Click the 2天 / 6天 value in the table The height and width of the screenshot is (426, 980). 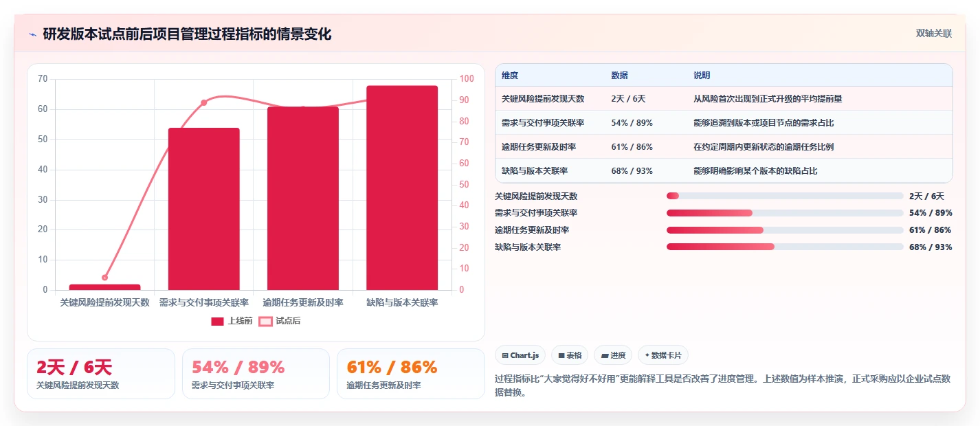(x=628, y=99)
